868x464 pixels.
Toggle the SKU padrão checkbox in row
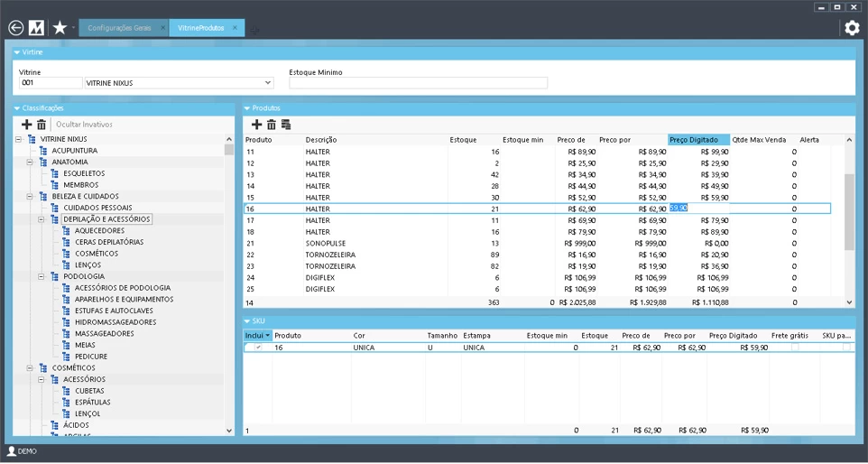tap(846, 348)
